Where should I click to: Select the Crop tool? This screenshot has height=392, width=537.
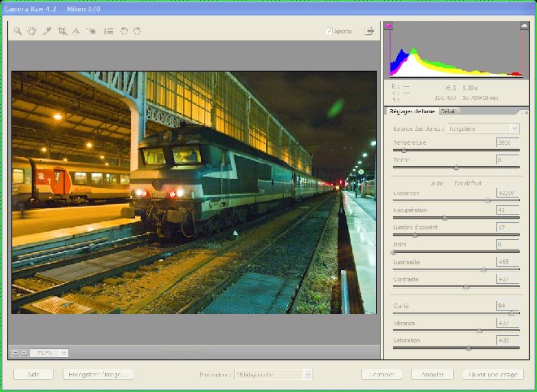coord(62,31)
